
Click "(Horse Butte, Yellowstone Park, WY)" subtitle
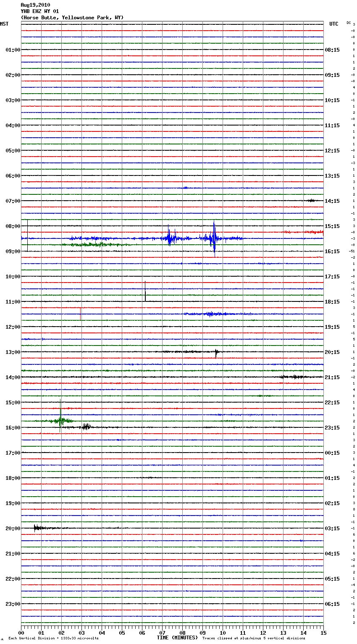(72, 18)
